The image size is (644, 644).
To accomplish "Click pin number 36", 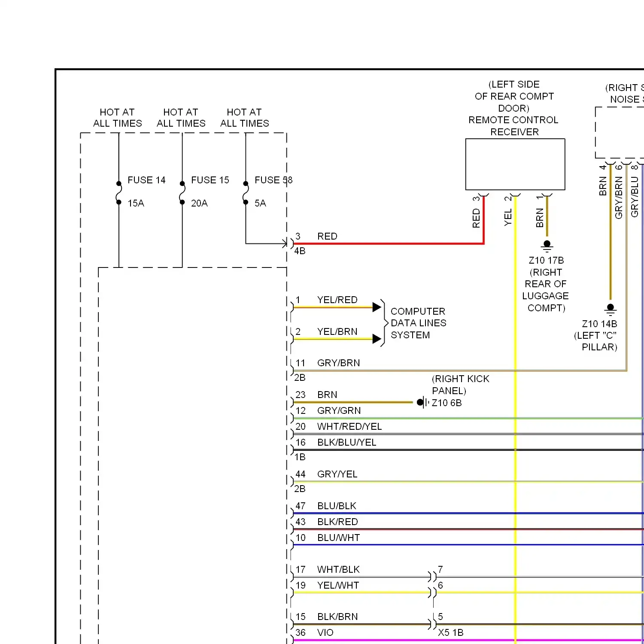I will (x=301, y=632).
